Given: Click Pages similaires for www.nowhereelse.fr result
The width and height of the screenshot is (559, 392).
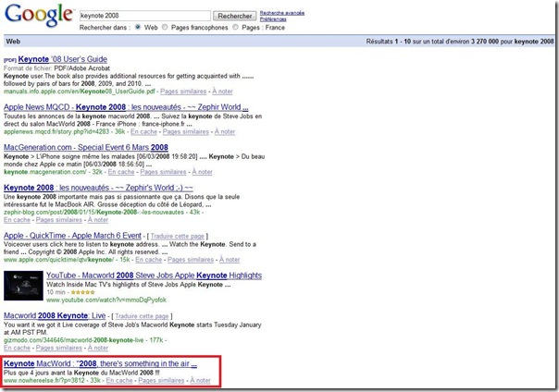Looking at the screenshot, I should tap(161, 381).
